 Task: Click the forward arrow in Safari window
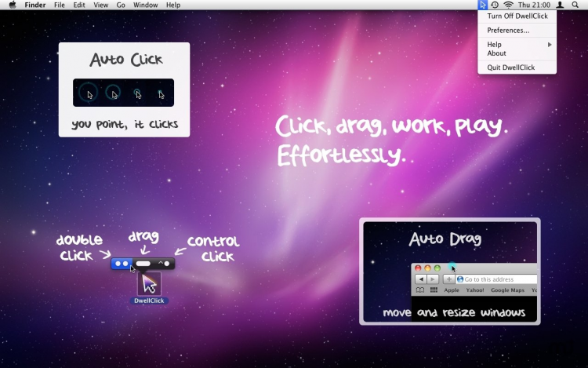pyautogui.click(x=433, y=279)
